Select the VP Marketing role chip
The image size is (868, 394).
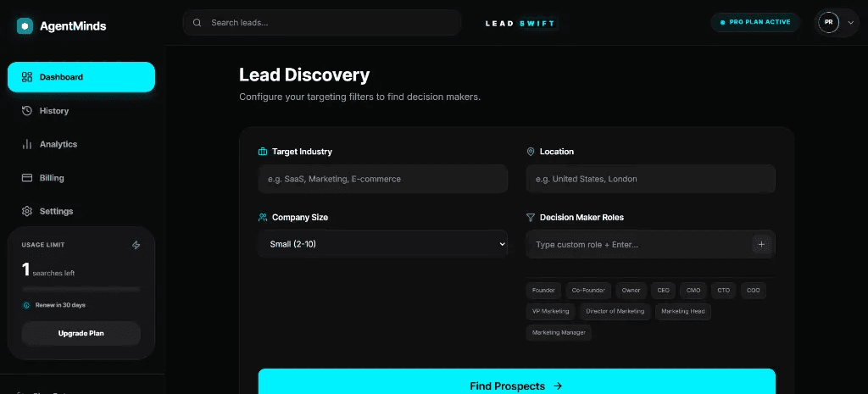pos(551,312)
